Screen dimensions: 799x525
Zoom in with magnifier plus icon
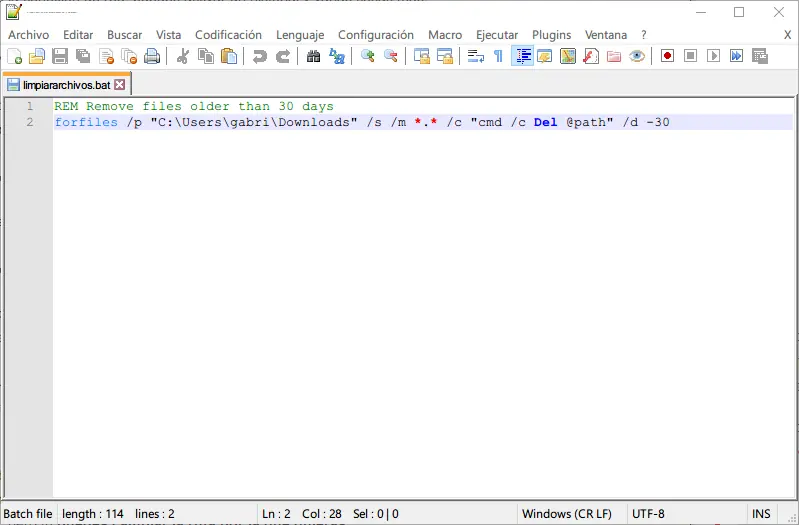click(x=367, y=56)
